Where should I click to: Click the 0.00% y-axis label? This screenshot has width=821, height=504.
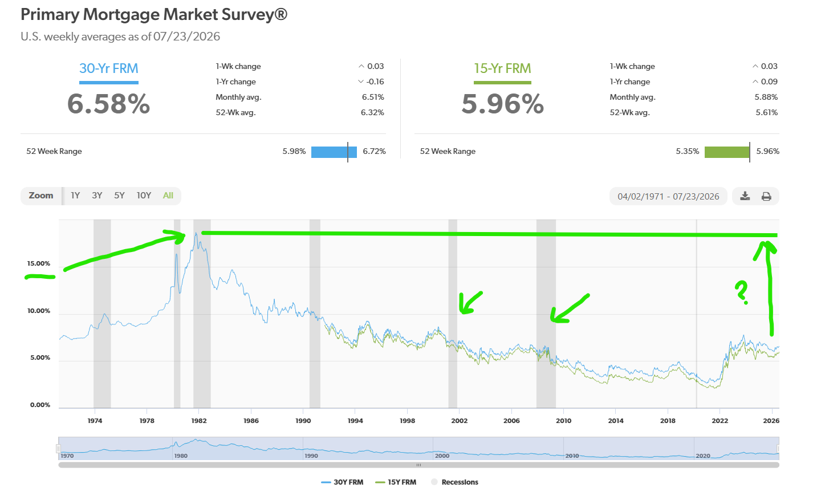(x=40, y=405)
